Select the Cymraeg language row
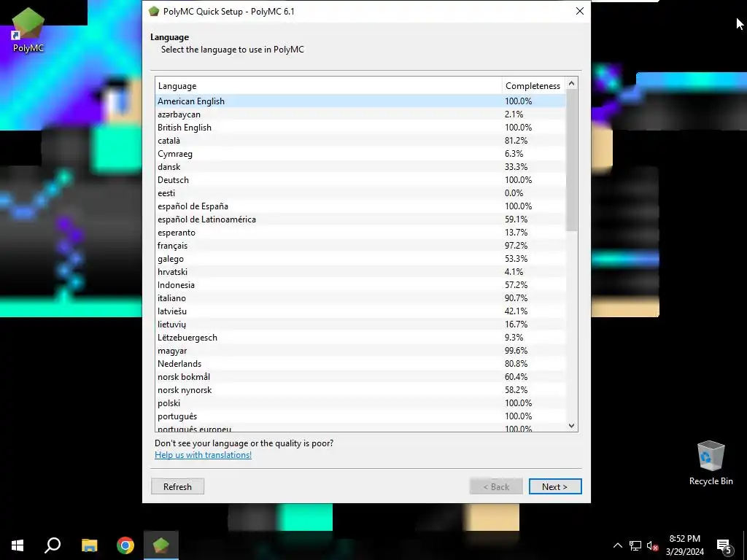This screenshot has height=560, width=747. click(x=360, y=154)
